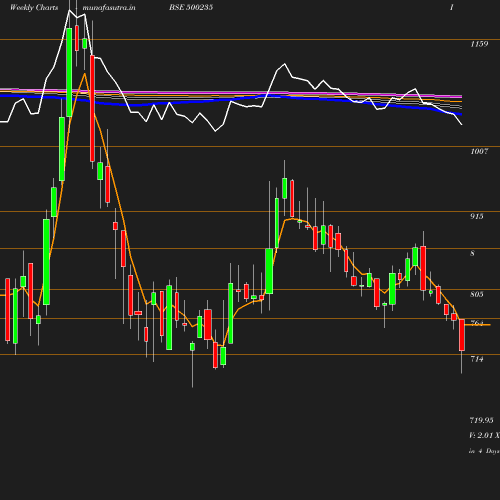Click the 'V: 2.01 X' volume text
Screen dimensions: 500x500
(484, 435)
